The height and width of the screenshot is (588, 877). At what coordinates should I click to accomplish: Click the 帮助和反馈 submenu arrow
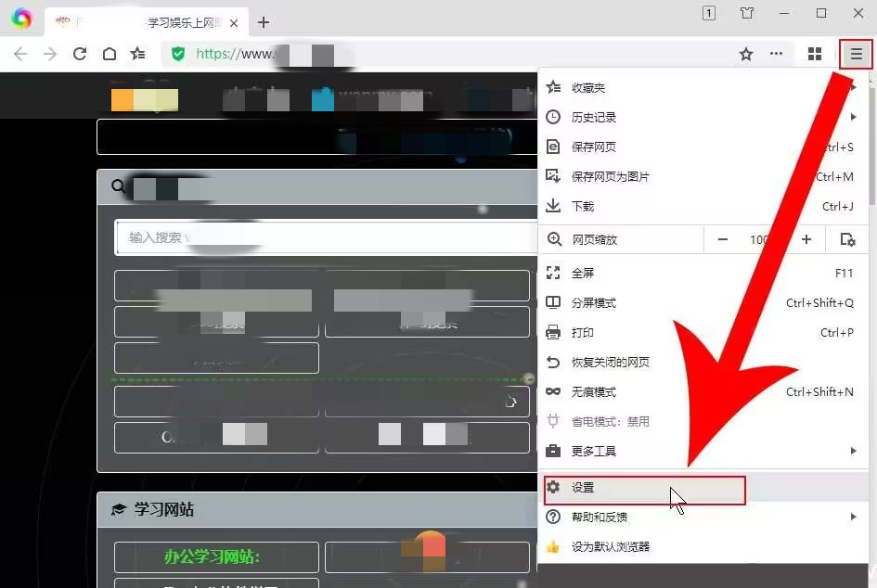tap(853, 517)
